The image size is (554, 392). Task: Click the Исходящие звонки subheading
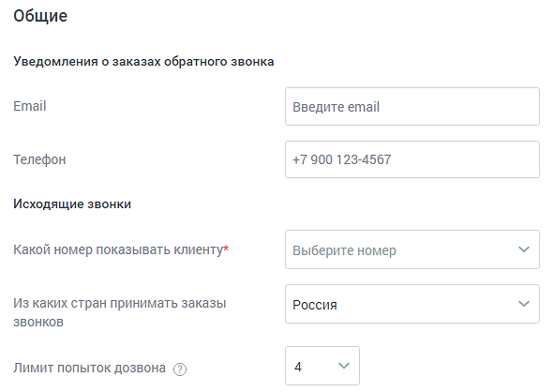72,204
